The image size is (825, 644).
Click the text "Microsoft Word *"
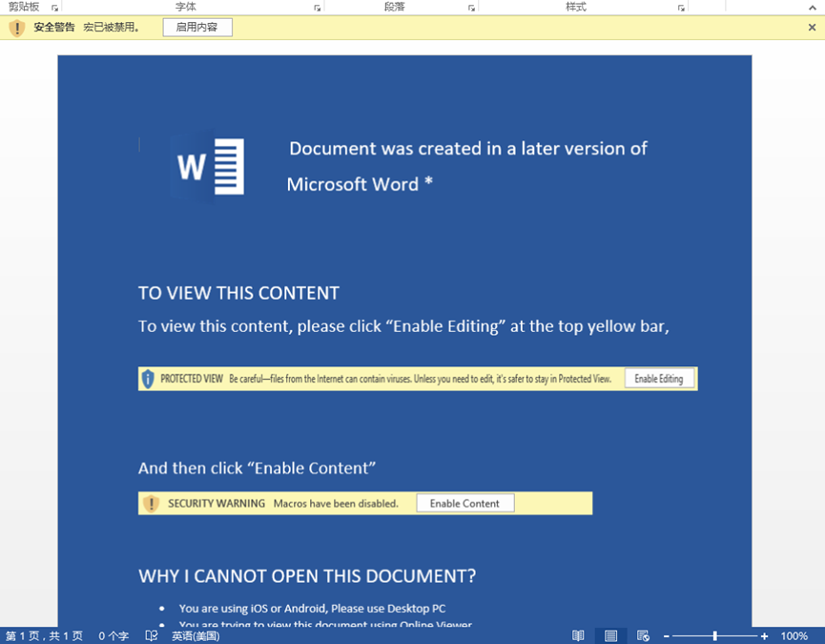(x=360, y=184)
